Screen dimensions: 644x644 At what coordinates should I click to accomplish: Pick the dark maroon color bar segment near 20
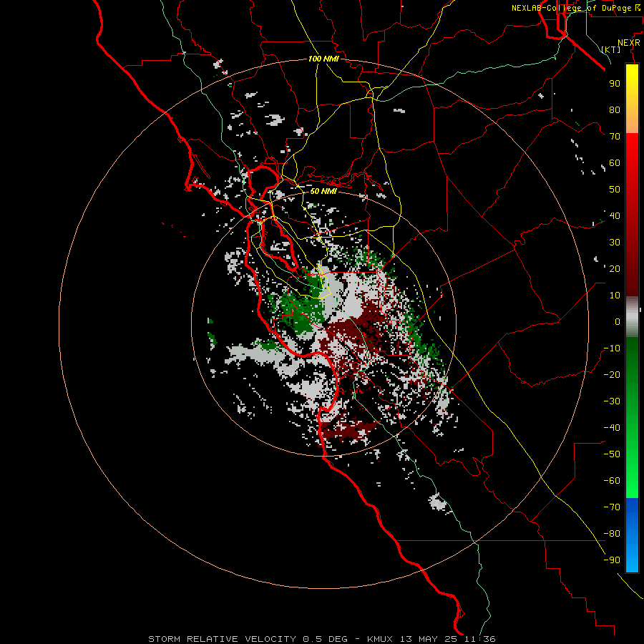pos(632,268)
